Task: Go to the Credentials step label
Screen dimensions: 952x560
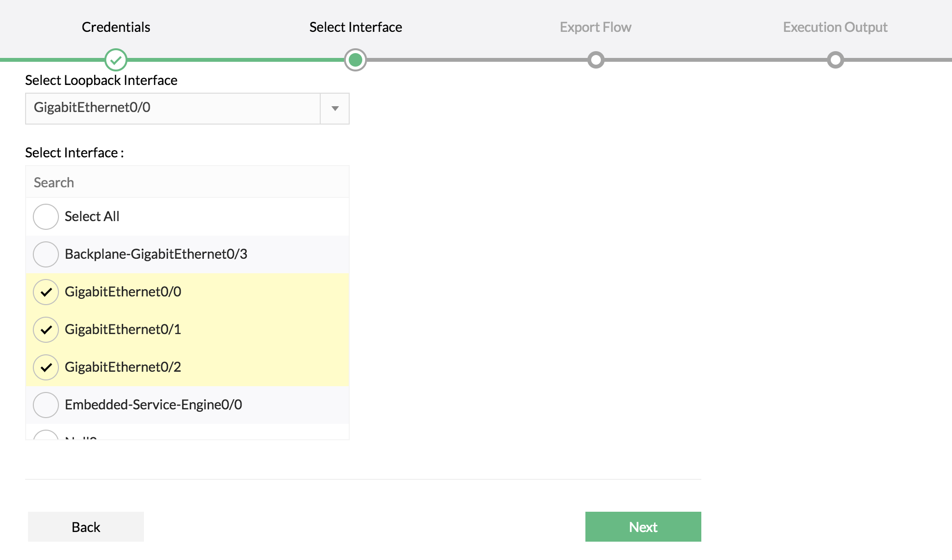Action: [x=116, y=27]
